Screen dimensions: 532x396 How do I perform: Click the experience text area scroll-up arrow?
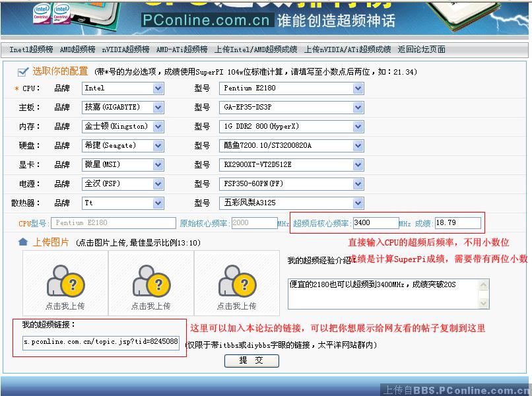coord(484,284)
